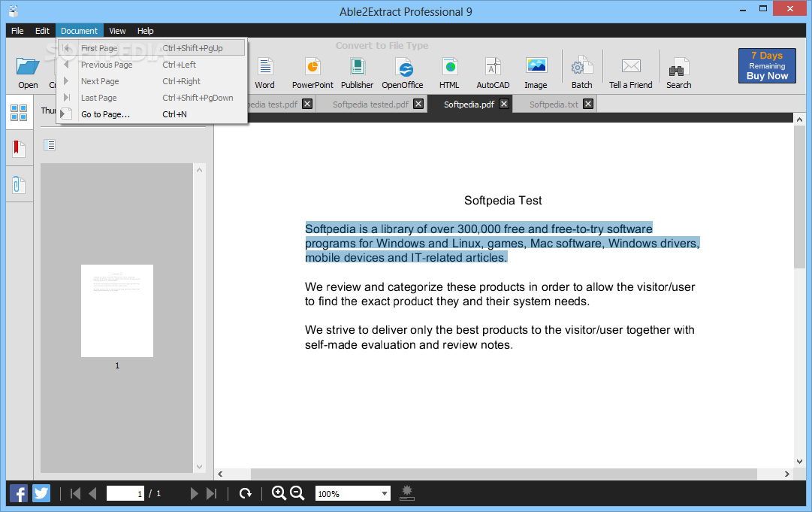This screenshot has height=512, width=812.
Task: Convert to Image format
Action: click(x=536, y=72)
